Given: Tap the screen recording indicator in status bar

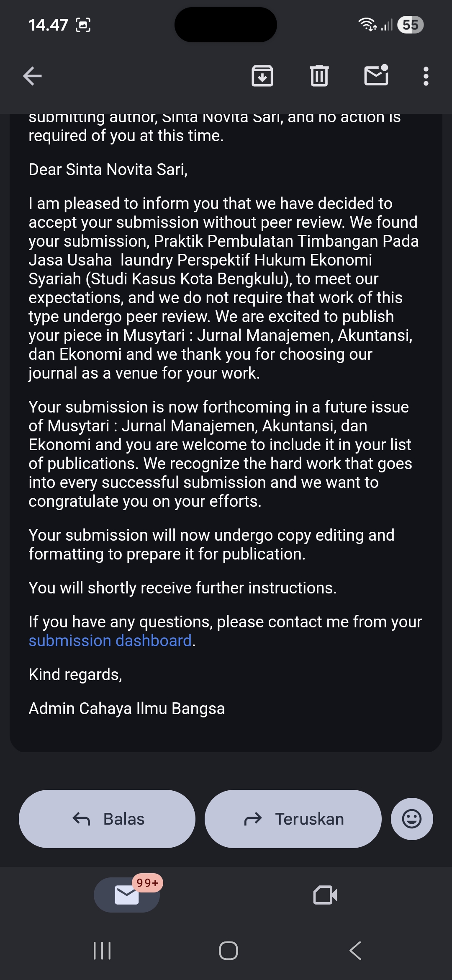Looking at the screenshot, I should pyautogui.click(x=83, y=25).
